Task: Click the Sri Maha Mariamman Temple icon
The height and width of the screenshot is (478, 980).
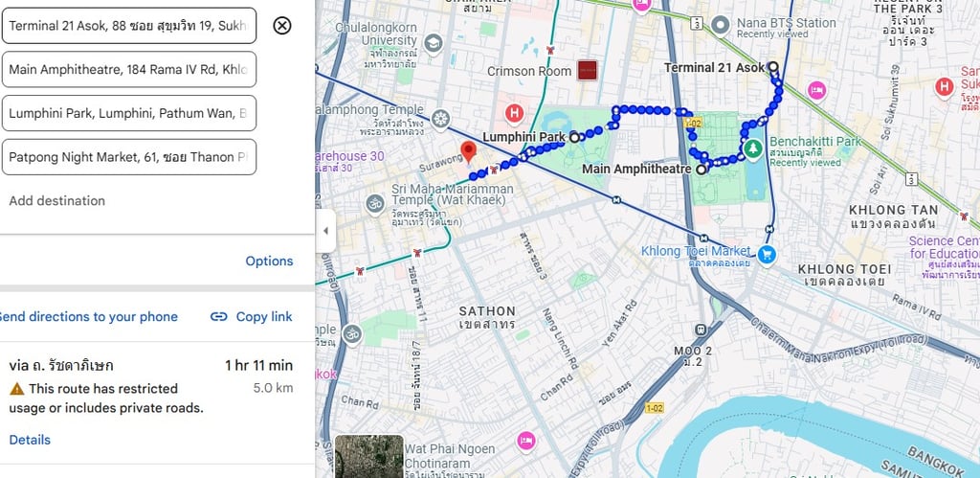Action: [375, 204]
